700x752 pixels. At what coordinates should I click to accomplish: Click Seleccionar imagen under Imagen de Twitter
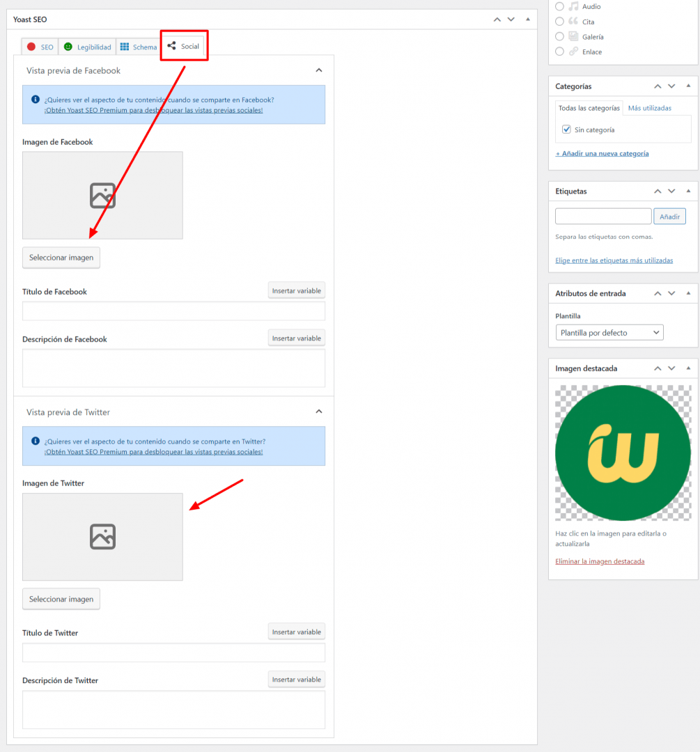coord(61,599)
